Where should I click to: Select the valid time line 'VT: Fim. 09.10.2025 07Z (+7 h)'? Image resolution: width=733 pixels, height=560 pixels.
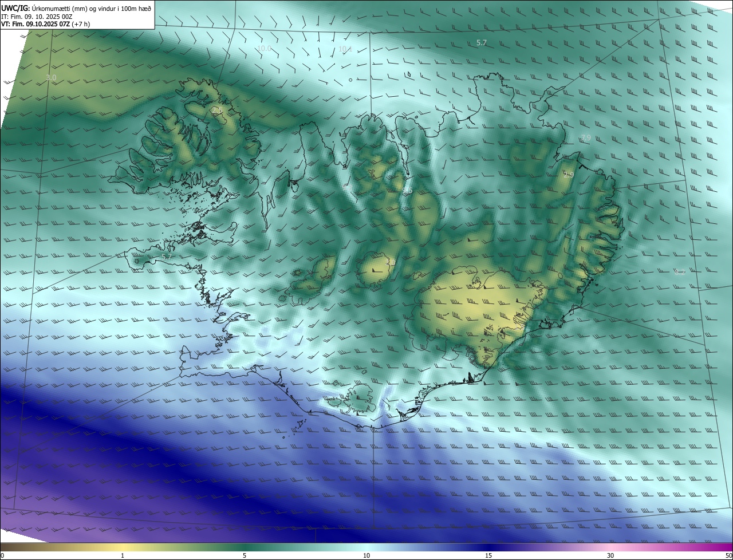45,24
